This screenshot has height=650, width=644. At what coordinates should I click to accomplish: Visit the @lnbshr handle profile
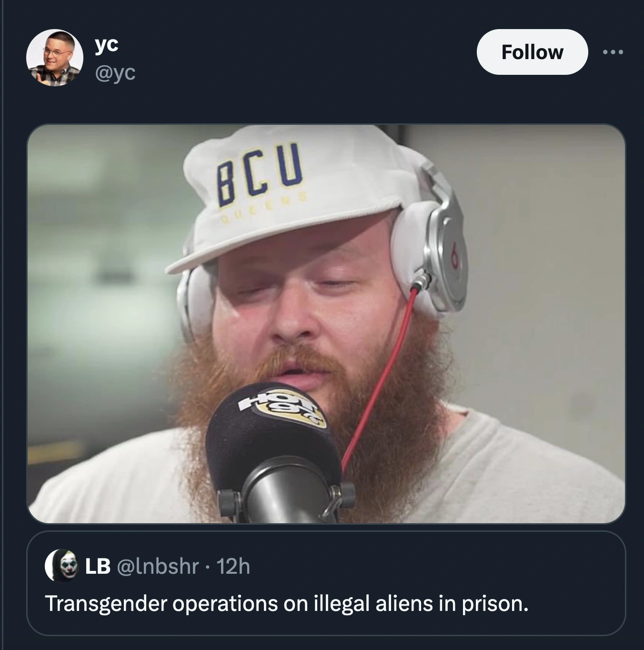tap(158, 566)
